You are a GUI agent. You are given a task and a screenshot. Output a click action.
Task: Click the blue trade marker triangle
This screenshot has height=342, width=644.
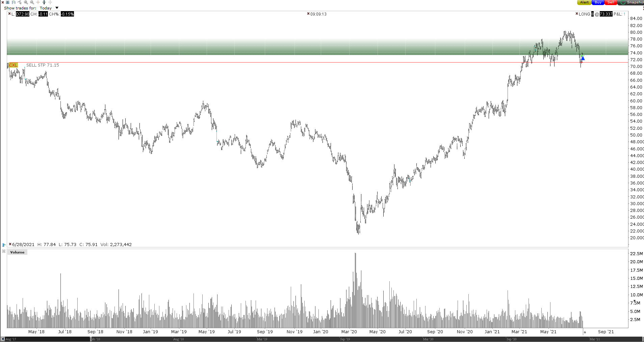coord(583,58)
